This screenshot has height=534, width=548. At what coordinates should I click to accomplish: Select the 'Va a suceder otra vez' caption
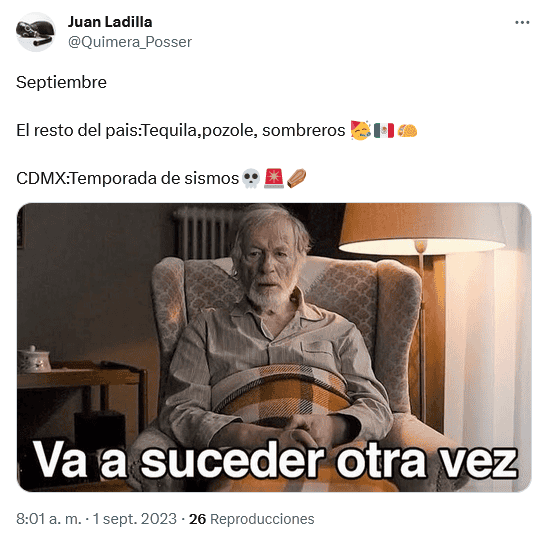point(275,460)
